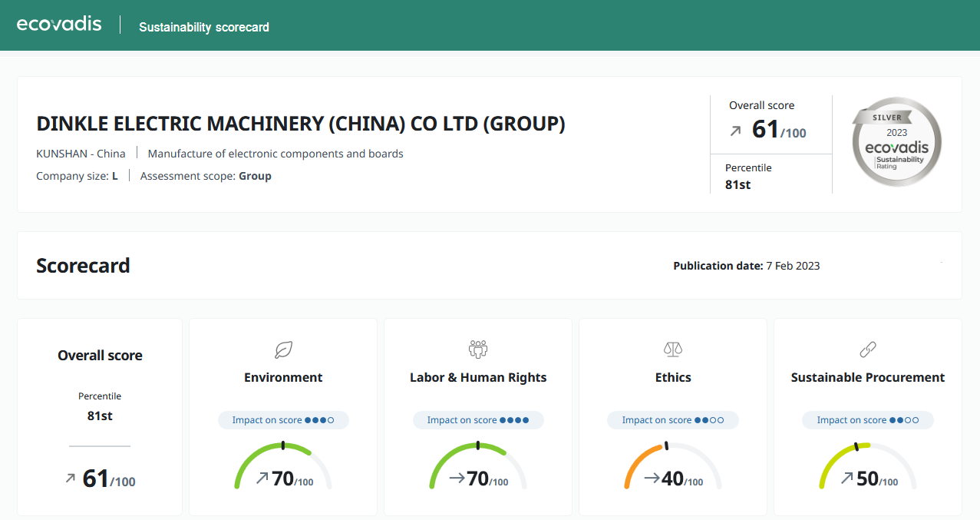This screenshot has width=980, height=520.
Task: Click the upward arrow next to Procurement score 50
Action: pyautogui.click(x=847, y=479)
